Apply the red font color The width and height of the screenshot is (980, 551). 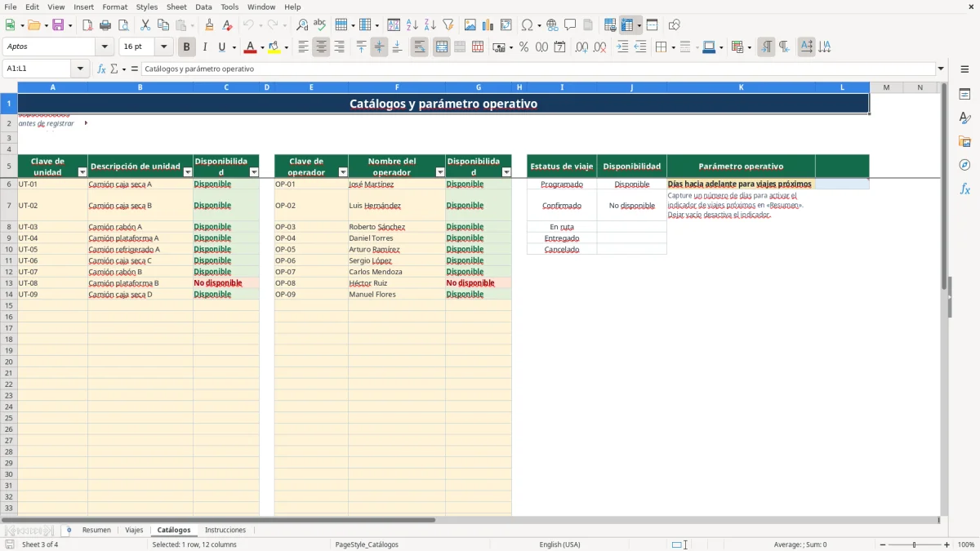[x=250, y=47]
